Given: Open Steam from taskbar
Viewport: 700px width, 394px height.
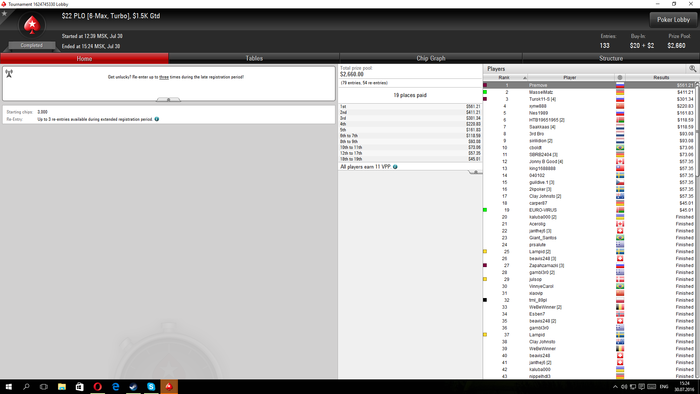Looking at the screenshot, I should tap(133, 386).
